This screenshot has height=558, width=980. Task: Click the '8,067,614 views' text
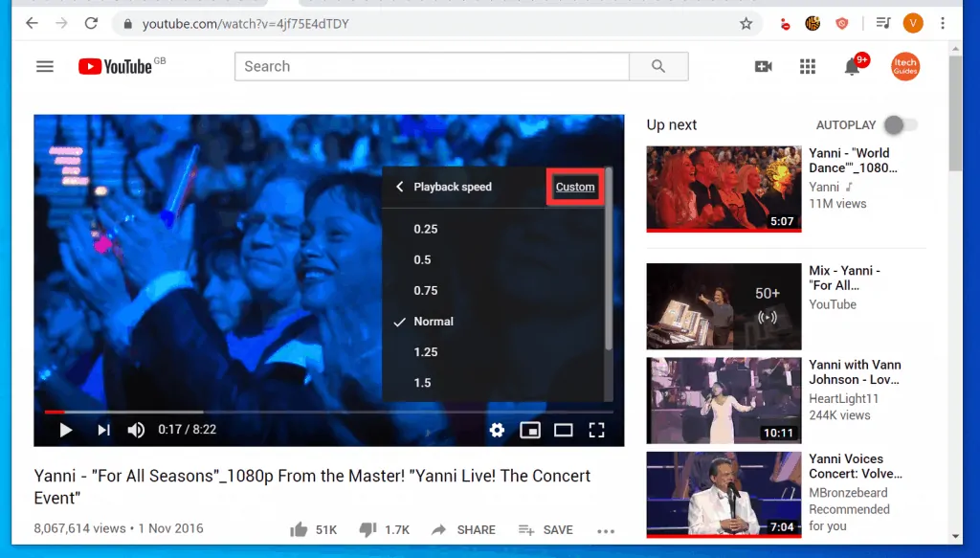80,528
